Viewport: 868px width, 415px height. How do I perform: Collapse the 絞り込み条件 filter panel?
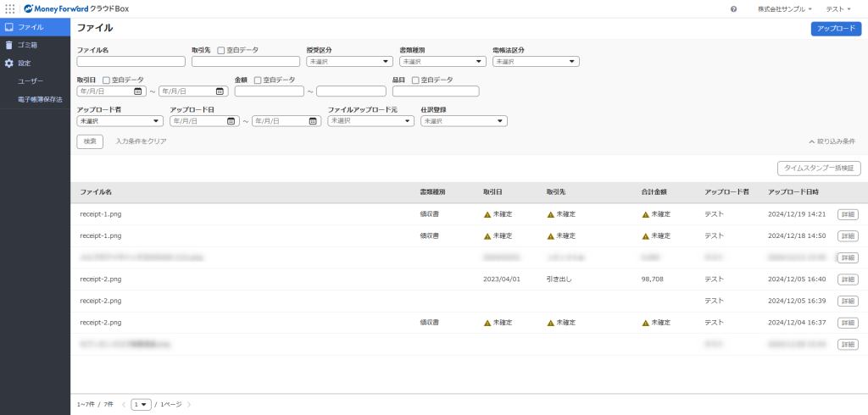coord(832,141)
